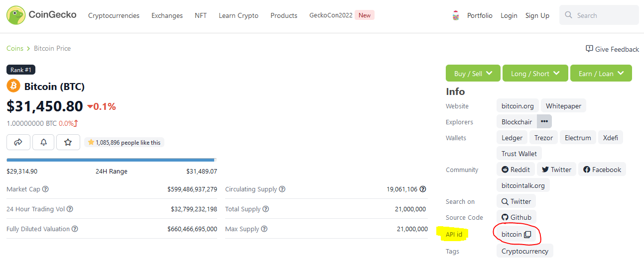The width and height of the screenshot is (644, 263).
Task: Expand more explorers with the ellipsis button
Action: pyautogui.click(x=544, y=121)
